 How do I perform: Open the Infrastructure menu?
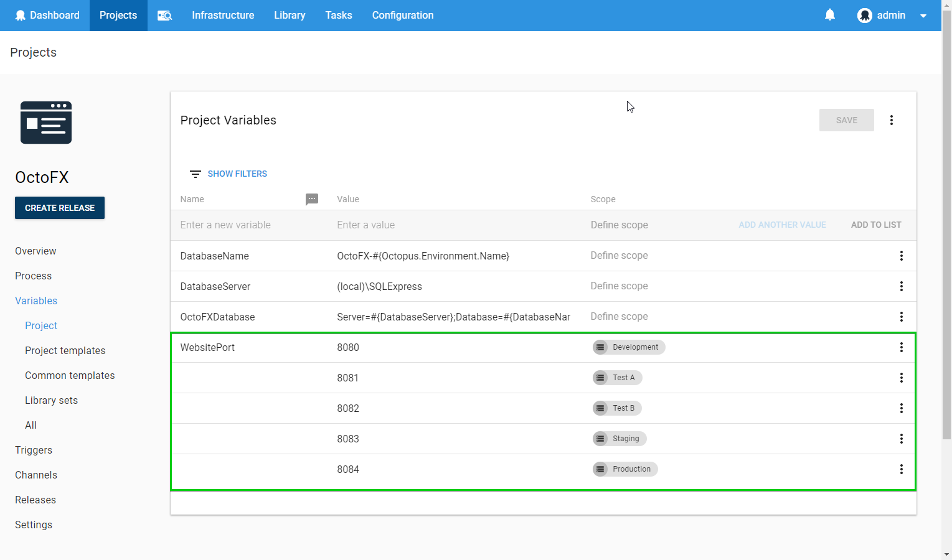(x=223, y=16)
